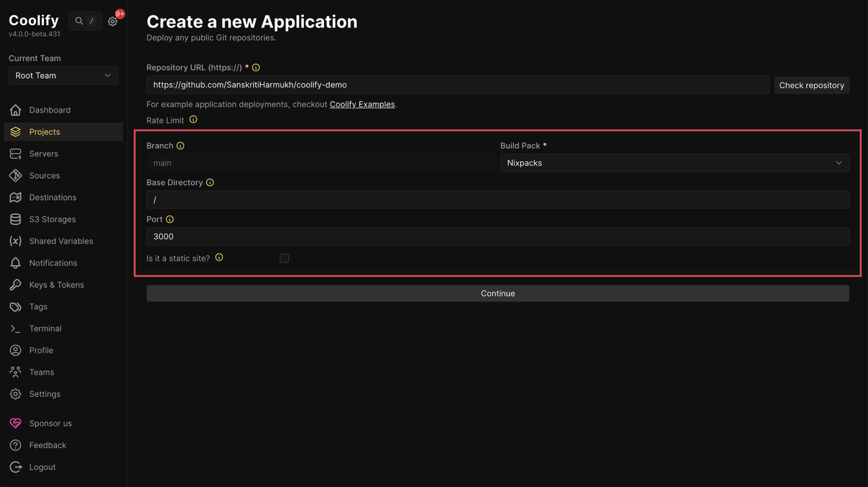Click the Logout arrow icon
This screenshot has width=868, height=487.
(16, 467)
